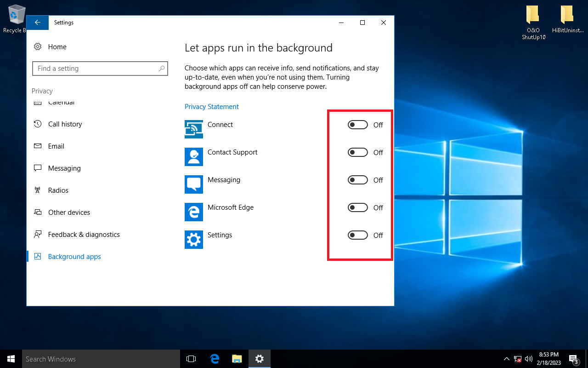Click the Contact Support app name text
This screenshot has width=588, height=368.
[232, 152]
